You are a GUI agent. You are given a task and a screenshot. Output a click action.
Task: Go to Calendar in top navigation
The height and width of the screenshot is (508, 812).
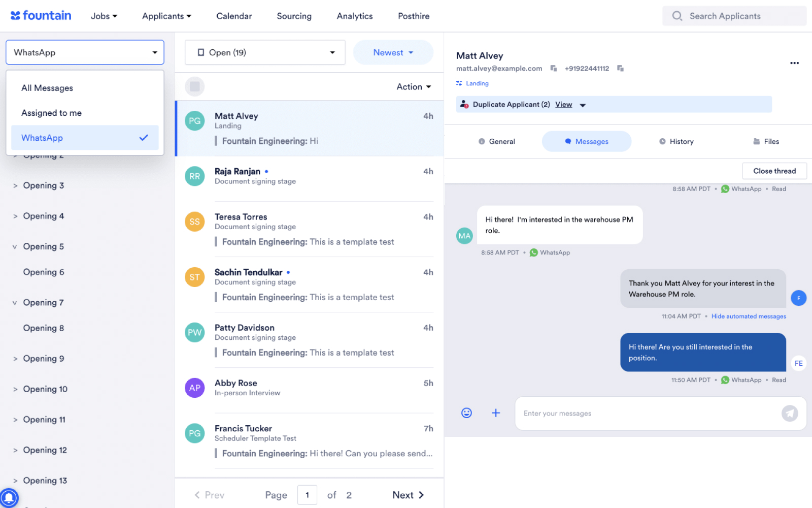[234, 16]
